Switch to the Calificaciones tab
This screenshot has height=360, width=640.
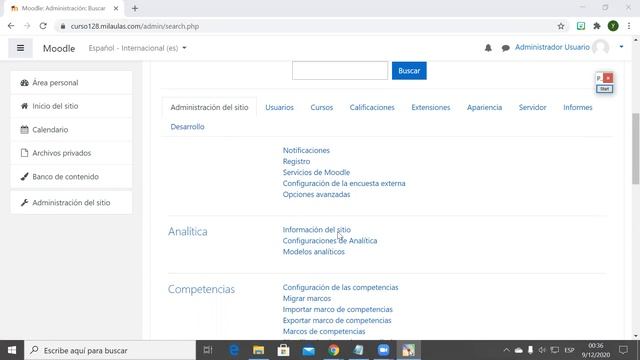pyautogui.click(x=372, y=107)
